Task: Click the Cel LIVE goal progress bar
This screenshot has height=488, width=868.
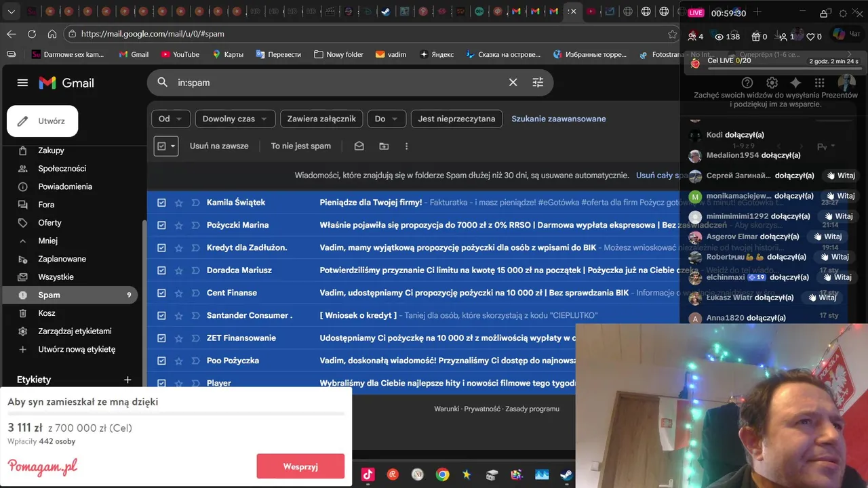Action: pyautogui.click(x=785, y=68)
